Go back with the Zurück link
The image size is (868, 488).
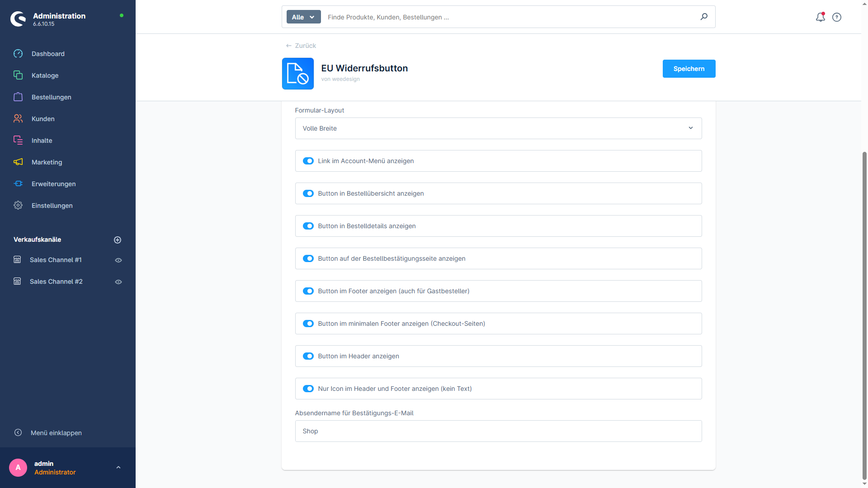pyautogui.click(x=301, y=46)
